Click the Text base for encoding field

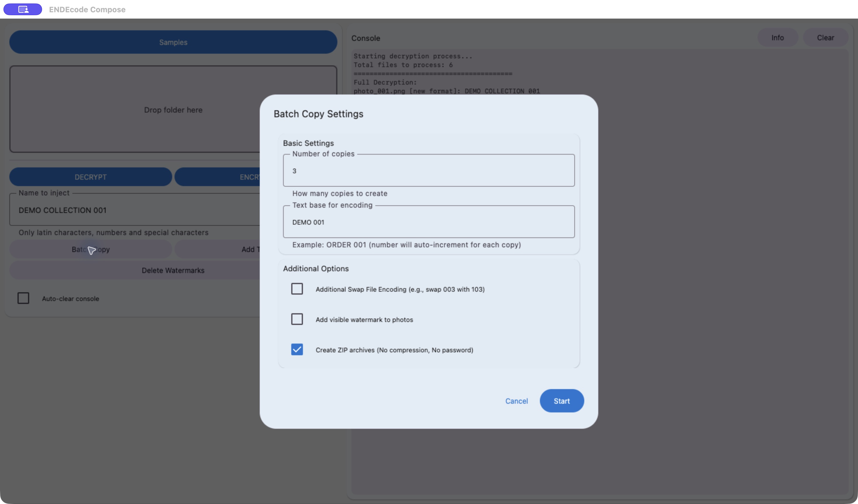(x=429, y=222)
